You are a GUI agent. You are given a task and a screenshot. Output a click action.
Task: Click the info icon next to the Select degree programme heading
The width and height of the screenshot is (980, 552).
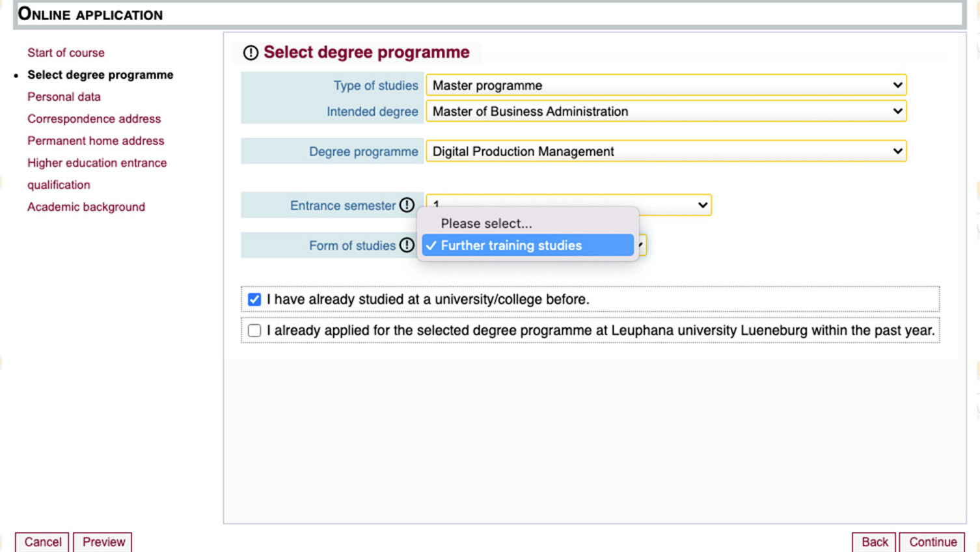tap(251, 53)
